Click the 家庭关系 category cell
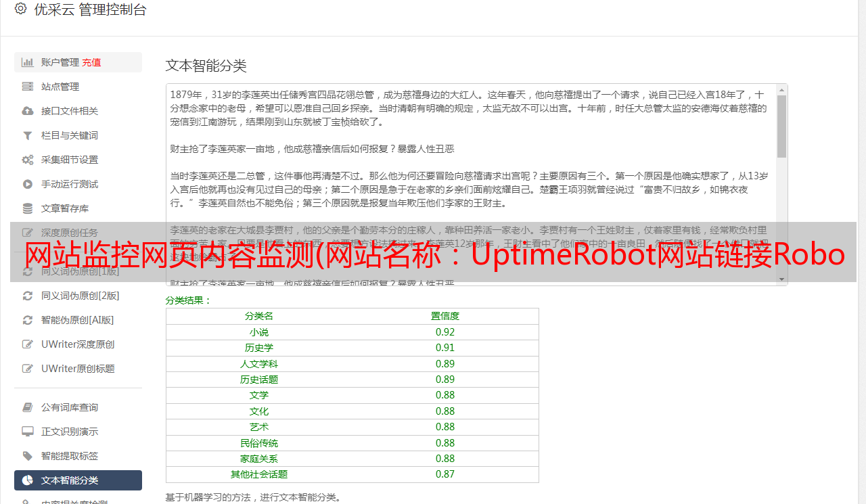The width and height of the screenshot is (866, 504). [259, 459]
